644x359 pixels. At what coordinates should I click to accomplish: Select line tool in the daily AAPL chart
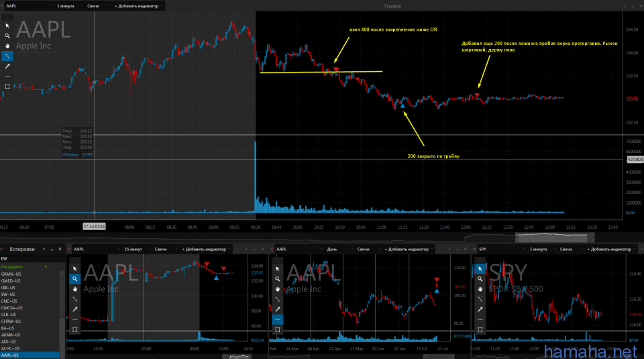(x=277, y=299)
